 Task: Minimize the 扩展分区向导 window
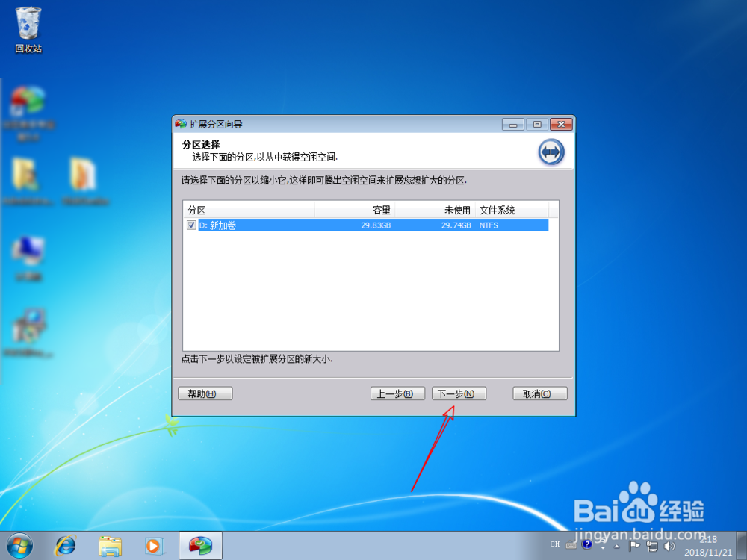pos(513,125)
